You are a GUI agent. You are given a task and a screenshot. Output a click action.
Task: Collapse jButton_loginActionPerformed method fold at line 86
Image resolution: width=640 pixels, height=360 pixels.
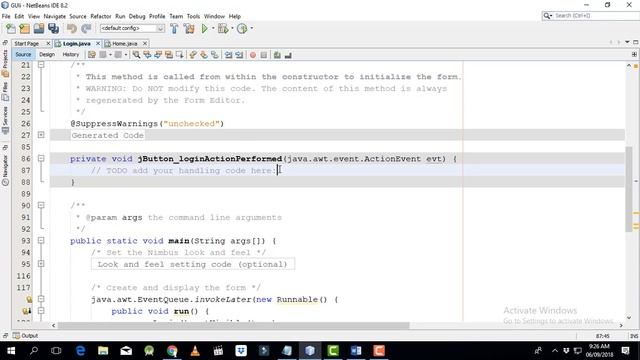click(41, 158)
